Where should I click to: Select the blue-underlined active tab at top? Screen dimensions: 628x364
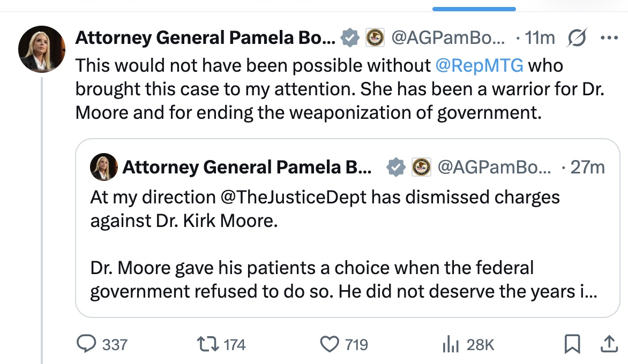coord(474,7)
